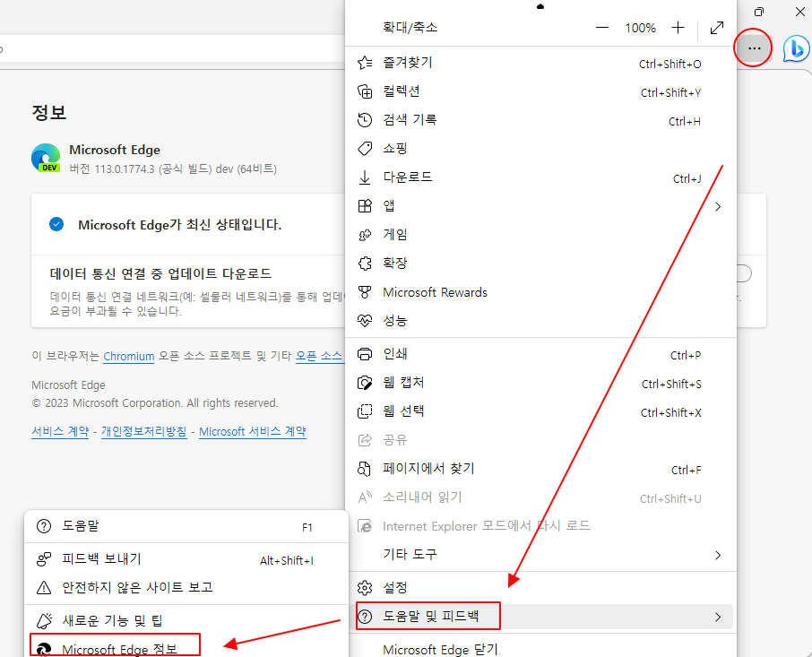Click the Favorites star icon (즐겨찾기)
Viewport: 812px width, 657px height.
pos(365,63)
